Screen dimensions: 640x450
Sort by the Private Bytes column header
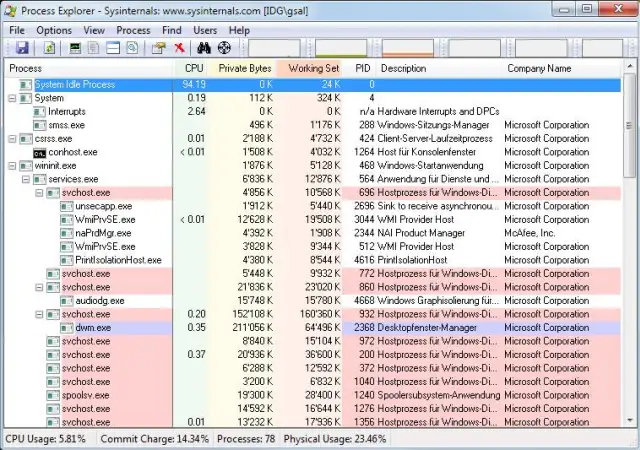point(245,68)
